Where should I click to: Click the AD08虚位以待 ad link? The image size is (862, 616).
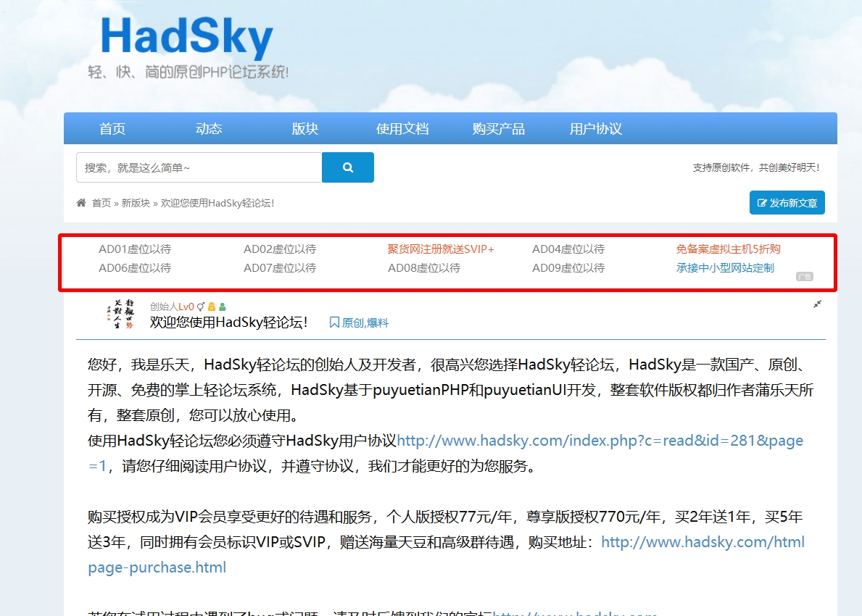(424, 267)
